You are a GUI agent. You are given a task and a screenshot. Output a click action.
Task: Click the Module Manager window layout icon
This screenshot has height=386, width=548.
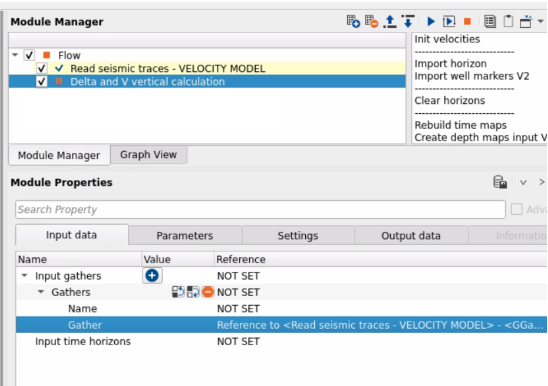(x=526, y=22)
